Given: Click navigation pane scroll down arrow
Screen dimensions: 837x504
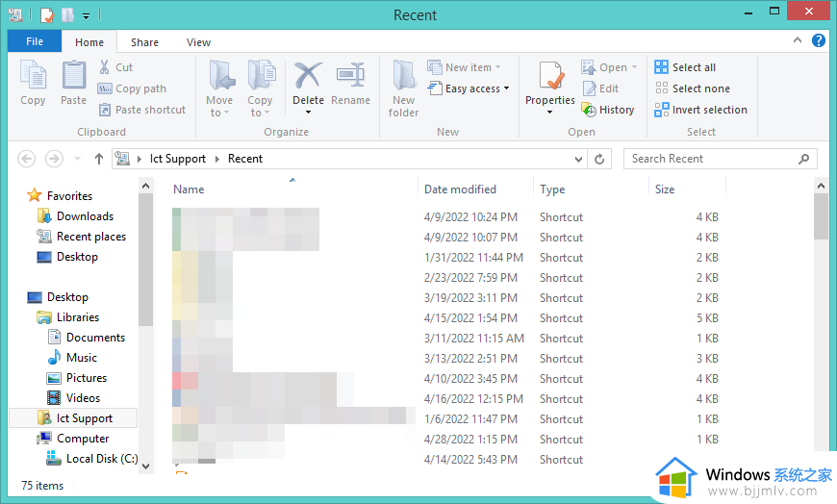Looking at the screenshot, I should click(x=145, y=466).
